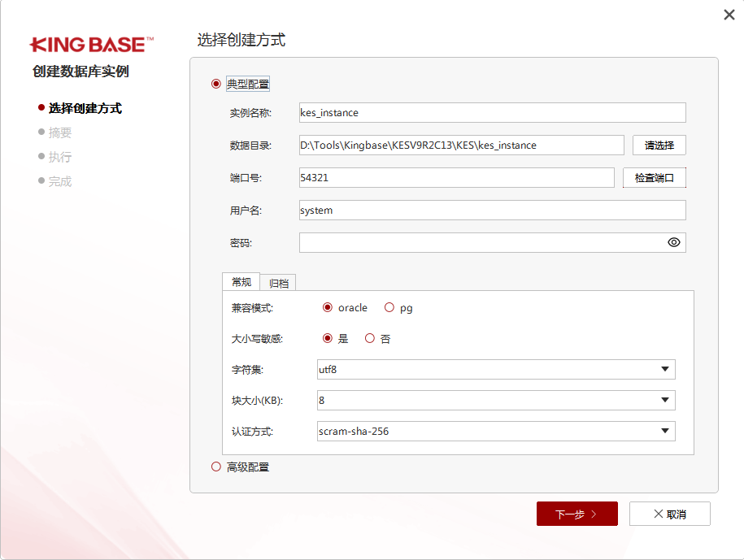Expand the 块大小(KB) dropdown
This screenshot has width=744, height=560.
point(496,401)
